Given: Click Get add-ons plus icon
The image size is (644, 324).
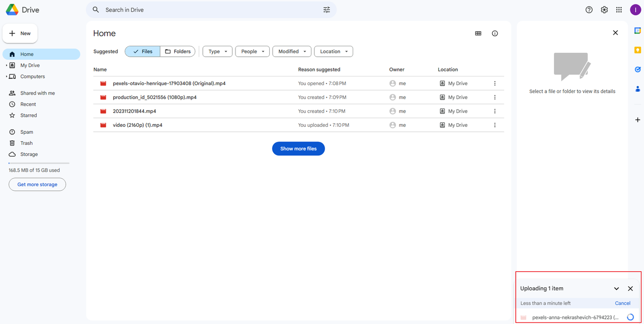Looking at the screenshot, I should pyautogui.click(x=637, y=120).
